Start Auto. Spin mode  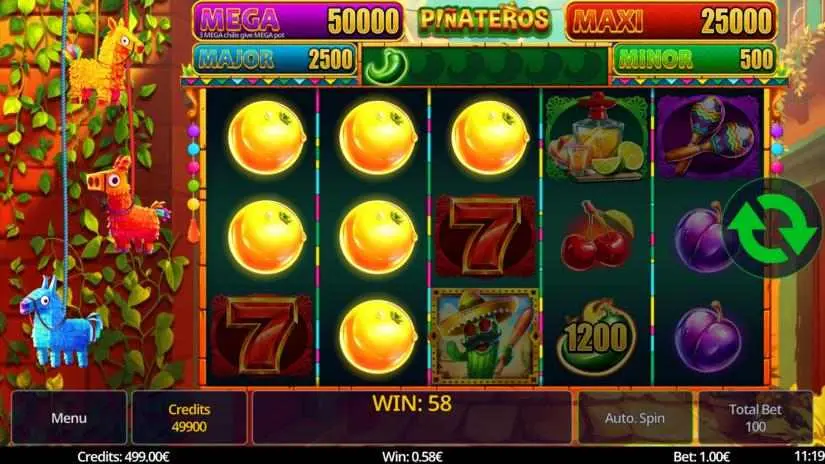635,418
